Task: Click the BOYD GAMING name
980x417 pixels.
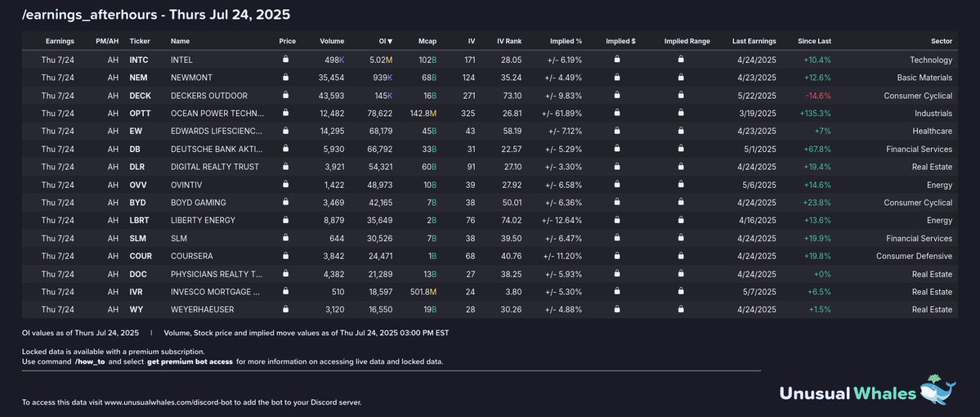Action: tap(198, 203)
